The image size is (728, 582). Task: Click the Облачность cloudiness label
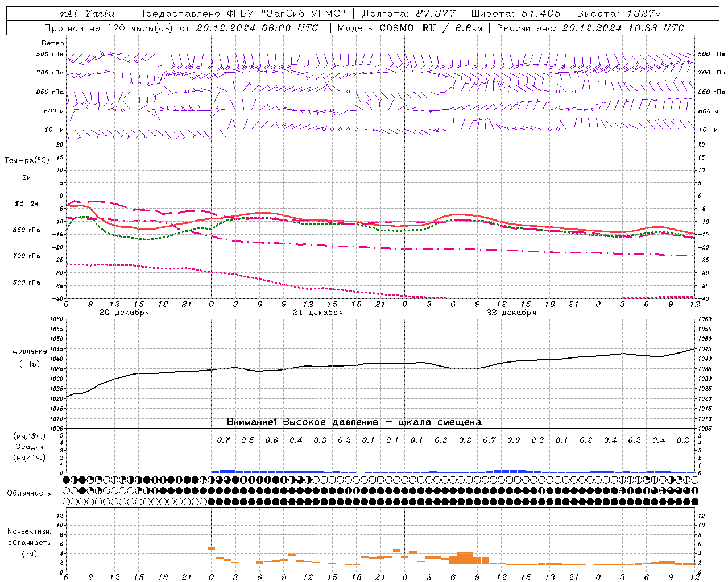29,493
